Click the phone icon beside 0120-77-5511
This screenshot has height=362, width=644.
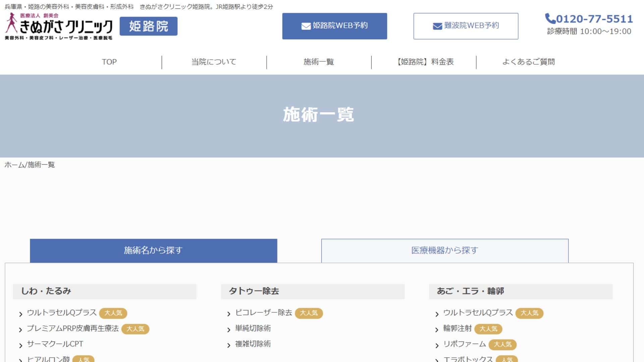[x=550, y=18]
